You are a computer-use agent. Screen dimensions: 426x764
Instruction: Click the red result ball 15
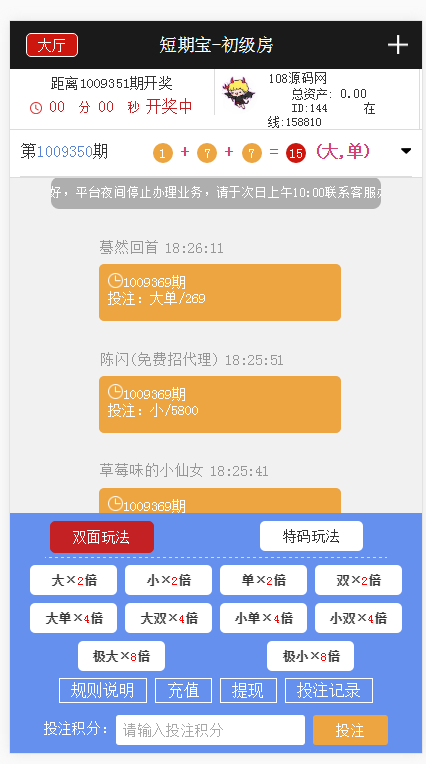pyautogui.click(x=296, y=153)
